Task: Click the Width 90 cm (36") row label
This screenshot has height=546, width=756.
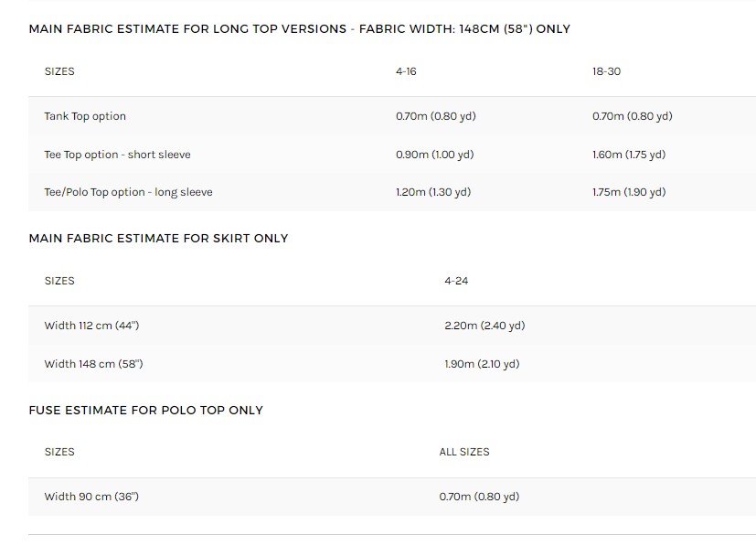Action: point(91,497)
